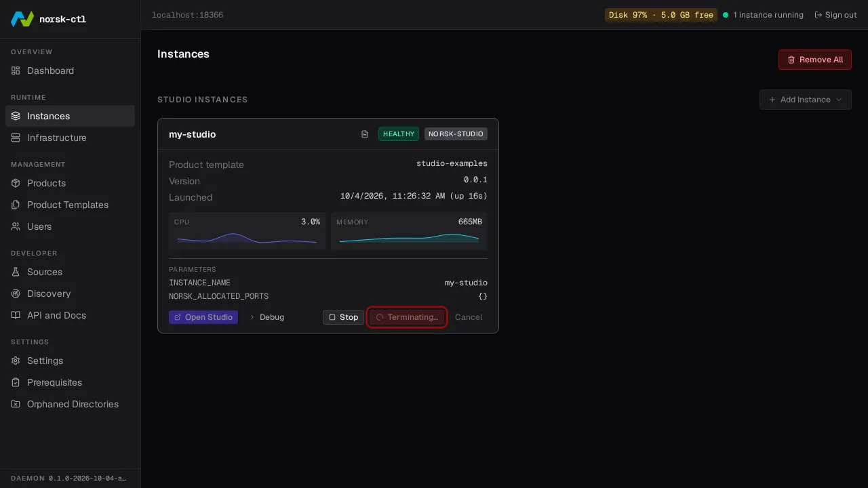Viewport: 868px width, 488px height.
Task: Open Infrastructure in sidebar
Action: pos(70,138)
